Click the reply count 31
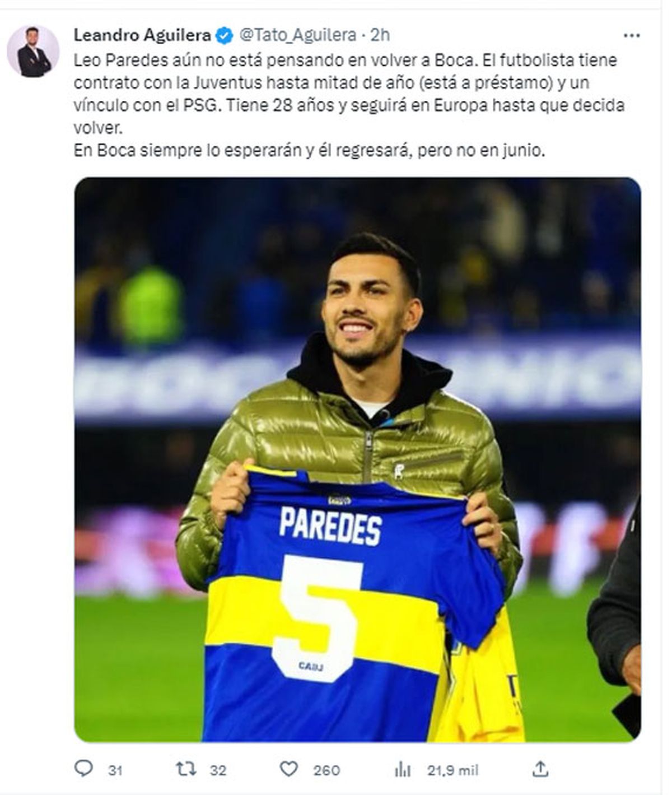 pos(115,770)
